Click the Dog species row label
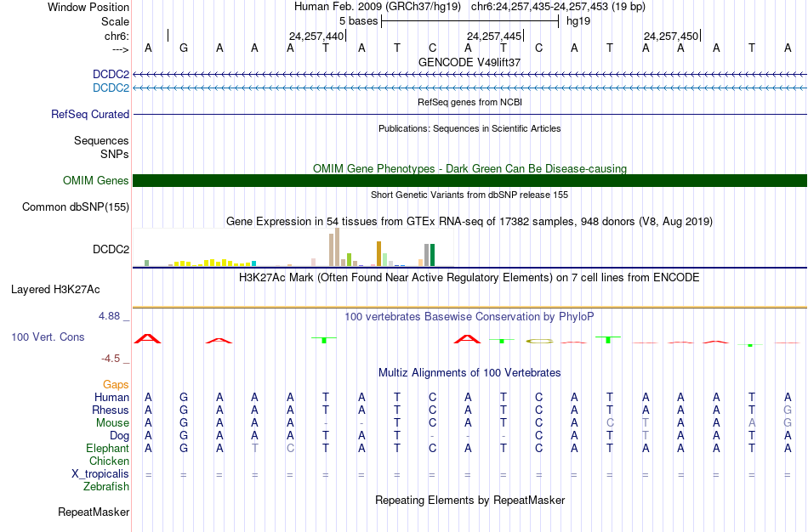The image size is (808, 532). click(x=119, y=436)
